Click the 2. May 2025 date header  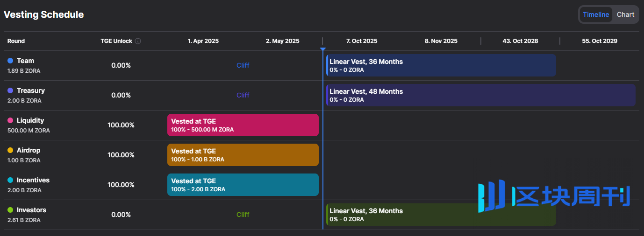coord(283,41)
